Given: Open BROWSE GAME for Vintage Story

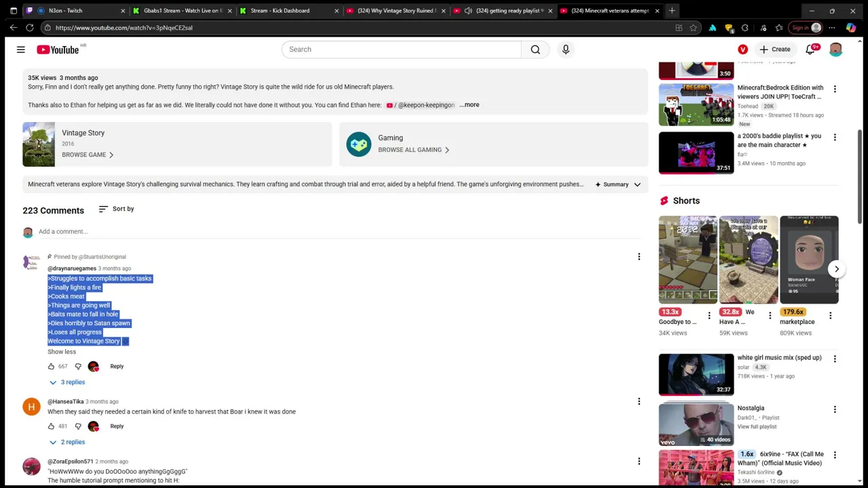Looking at the screenshot, I should pos(87,155).
